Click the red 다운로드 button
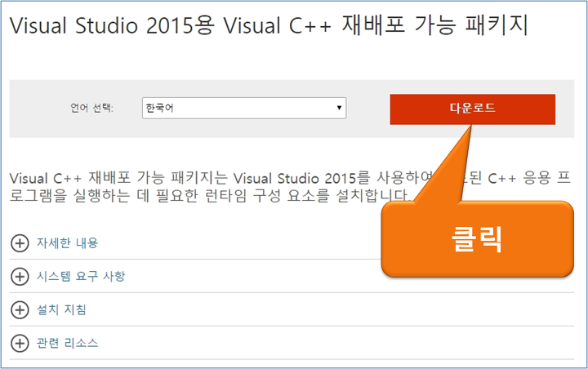Image resolution: width=588 pixels, height=369 pixels. pos(473,109)
